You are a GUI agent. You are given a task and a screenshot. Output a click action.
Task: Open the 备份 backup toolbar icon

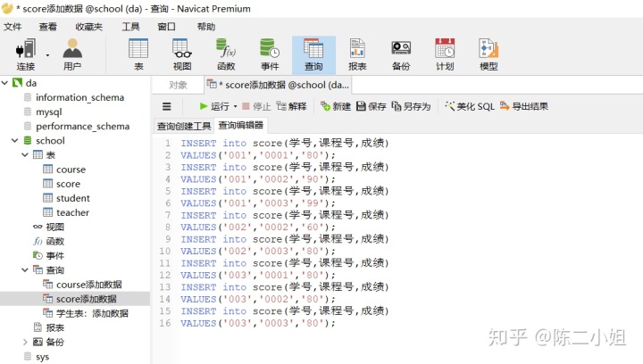[401, 54]
